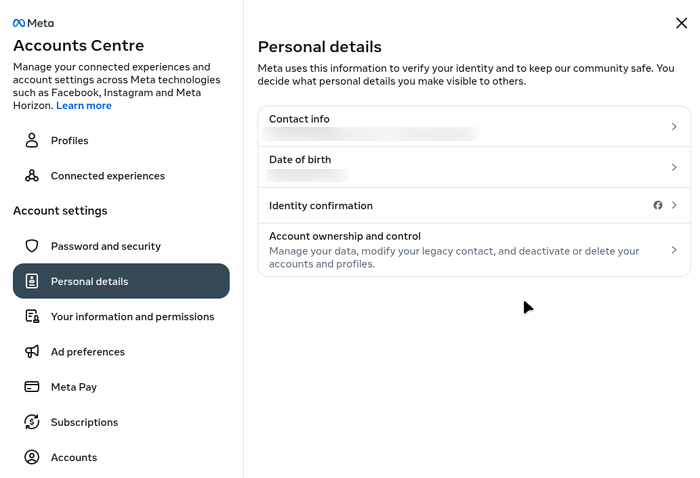Select Personal details in the sidebar
The height and width of the screenshot is (478, 700).
click(x=121, y=281)
